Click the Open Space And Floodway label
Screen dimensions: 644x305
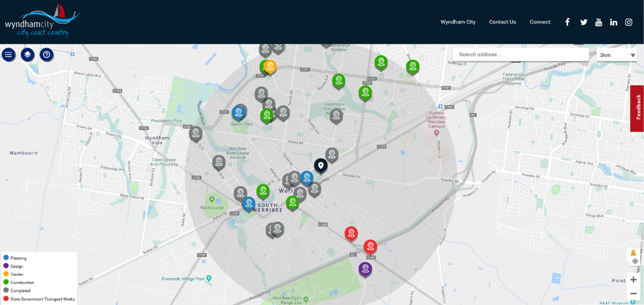(164, 162)
